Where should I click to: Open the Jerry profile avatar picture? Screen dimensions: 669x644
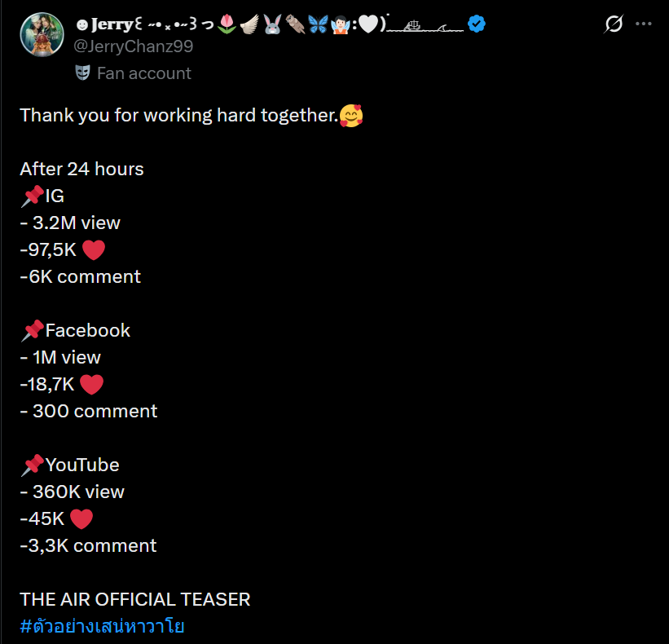[x=42, y=34]
